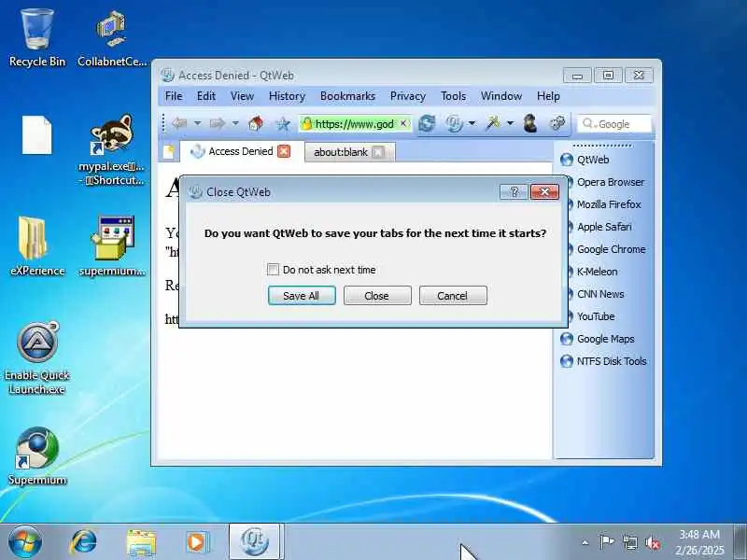
Task: Open the Mozilla Firefox bookmark
Action: [609, 204]
